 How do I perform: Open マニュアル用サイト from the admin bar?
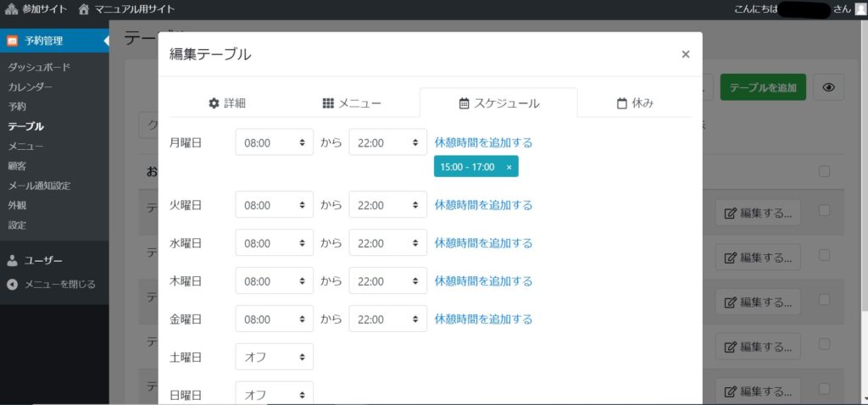click(x=125, y=9)
